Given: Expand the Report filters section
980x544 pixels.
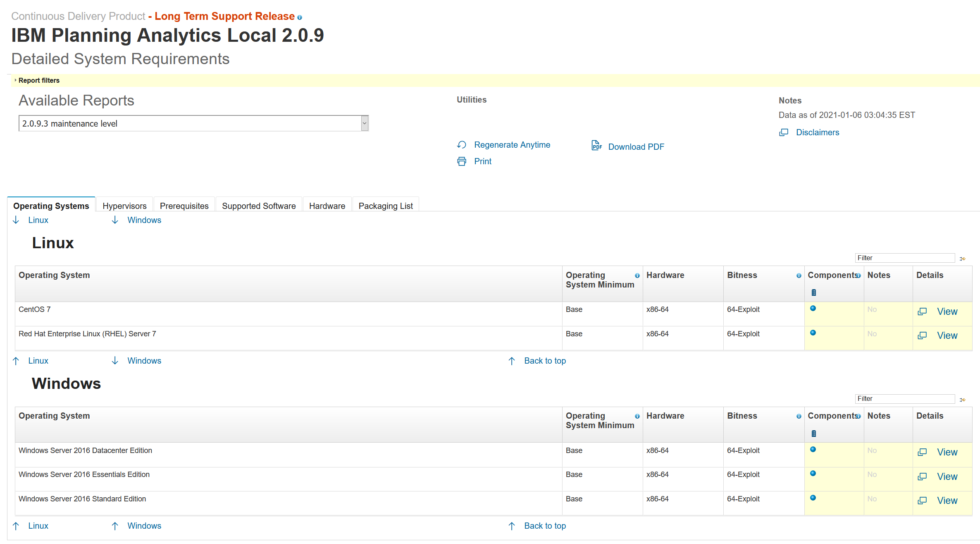Looking at the screenshot, I should [x=39, y=80].
